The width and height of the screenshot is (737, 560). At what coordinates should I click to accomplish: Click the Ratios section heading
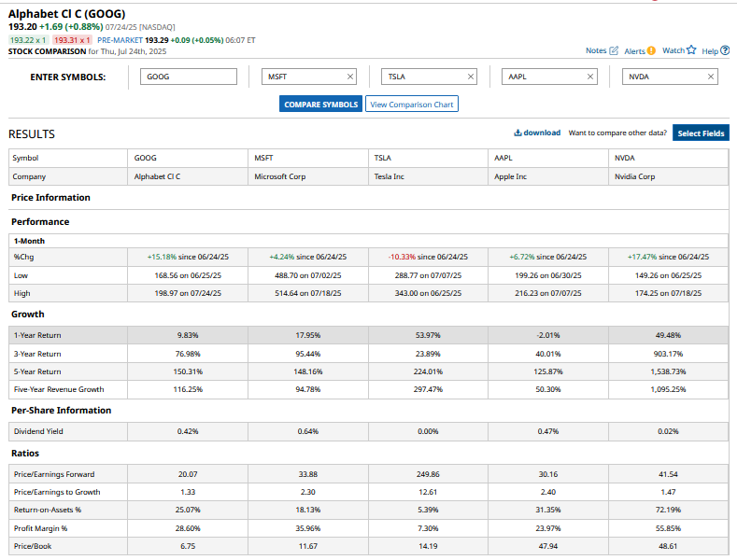(25, 453)
